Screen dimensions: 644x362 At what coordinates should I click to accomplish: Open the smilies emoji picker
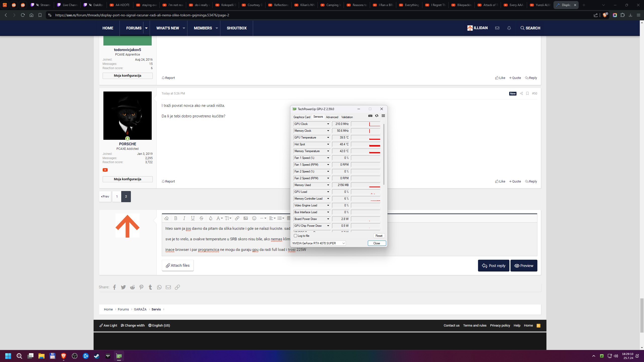pyautogui.click(x=254, y=218)
